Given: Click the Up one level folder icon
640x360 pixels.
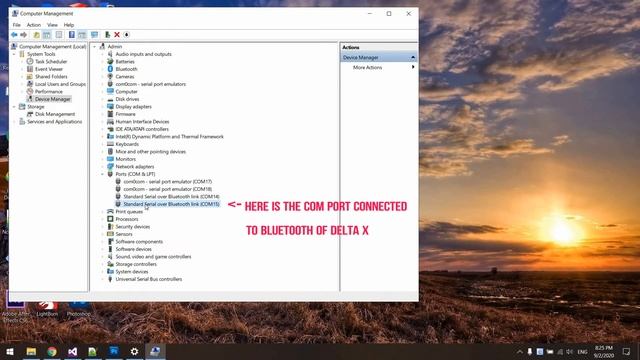Looking at the screenshot, I should pyautogui.click(x=37, y=35).
